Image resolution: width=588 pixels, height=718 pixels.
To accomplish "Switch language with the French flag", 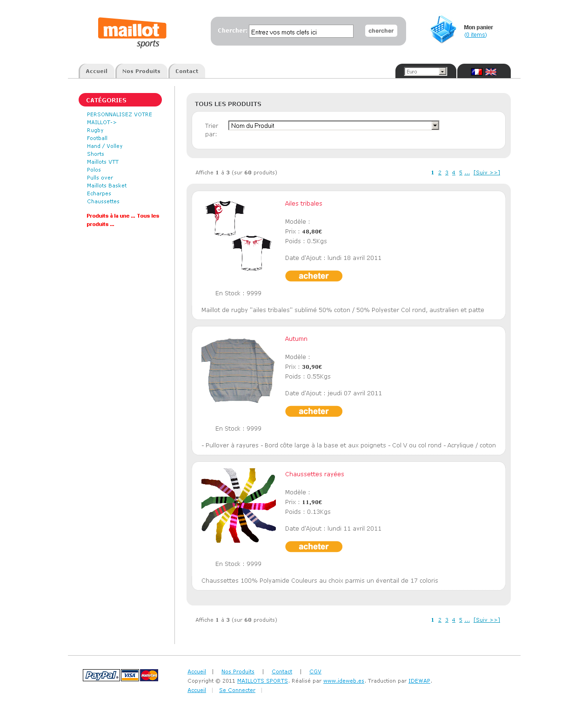I will [476, 72].
